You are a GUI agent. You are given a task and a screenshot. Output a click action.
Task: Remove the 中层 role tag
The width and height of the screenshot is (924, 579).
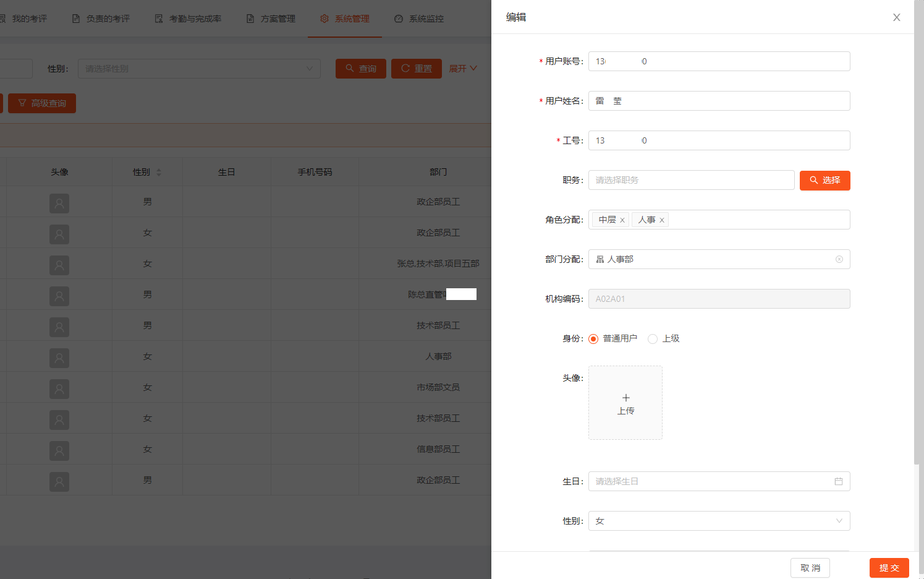click(x=622, y=220)
